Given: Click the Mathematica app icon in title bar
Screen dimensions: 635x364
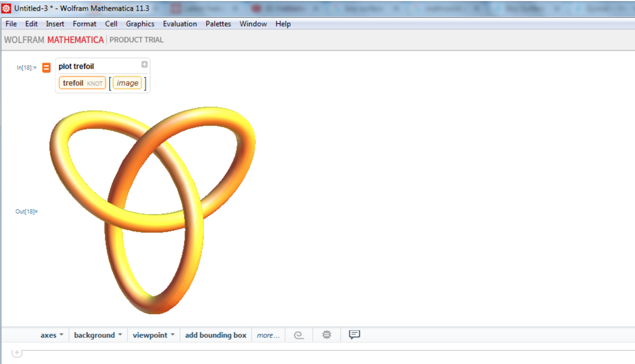Looking at the screenshot, I should 7,8.
